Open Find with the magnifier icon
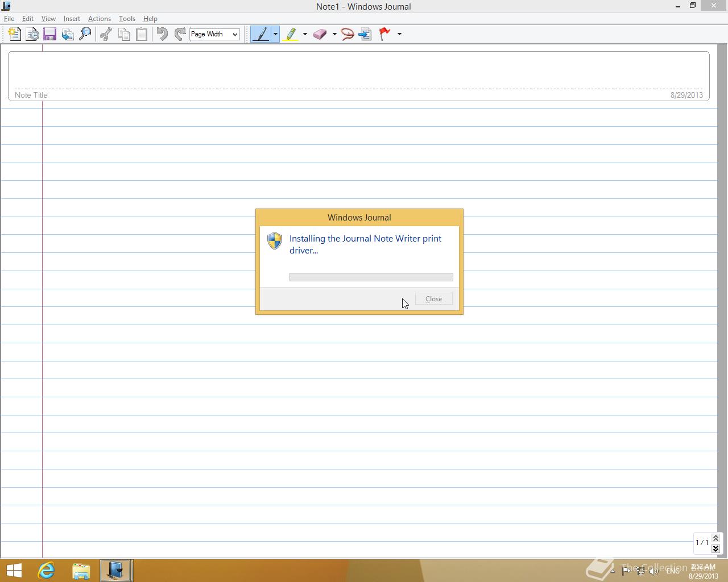This screenshot has height=582, width=728. [85, 34]
